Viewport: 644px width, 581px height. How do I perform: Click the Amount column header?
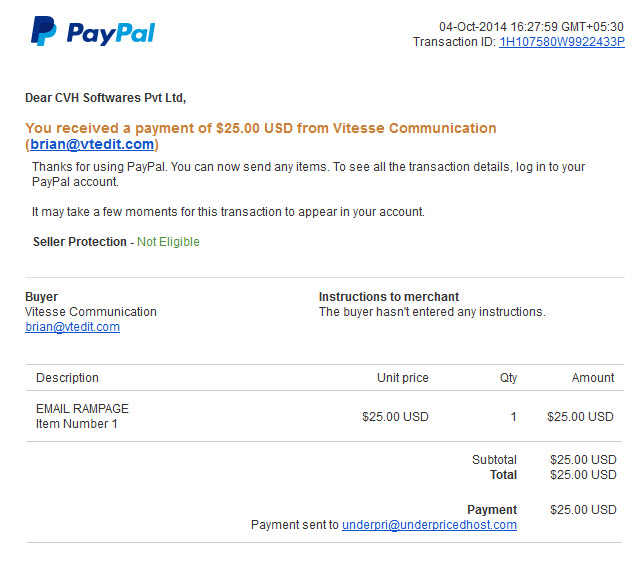pos(593,378)
